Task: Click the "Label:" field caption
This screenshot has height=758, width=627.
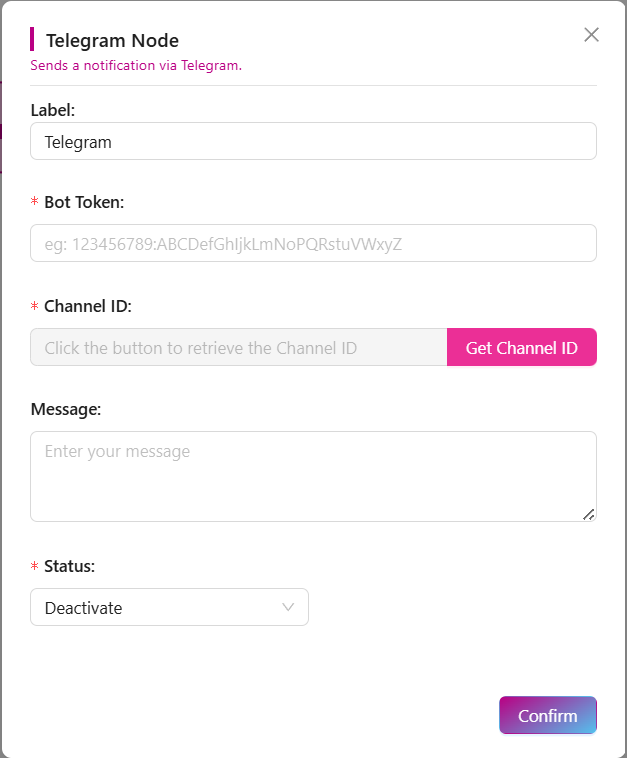Action: [x=53, y=110]
